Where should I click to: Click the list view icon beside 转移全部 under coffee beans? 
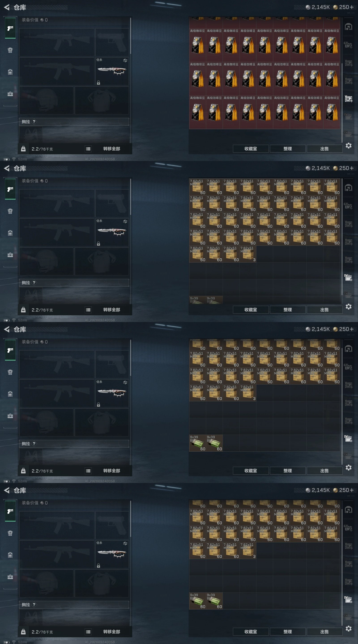pyautogui.click(x=88, y=149)
